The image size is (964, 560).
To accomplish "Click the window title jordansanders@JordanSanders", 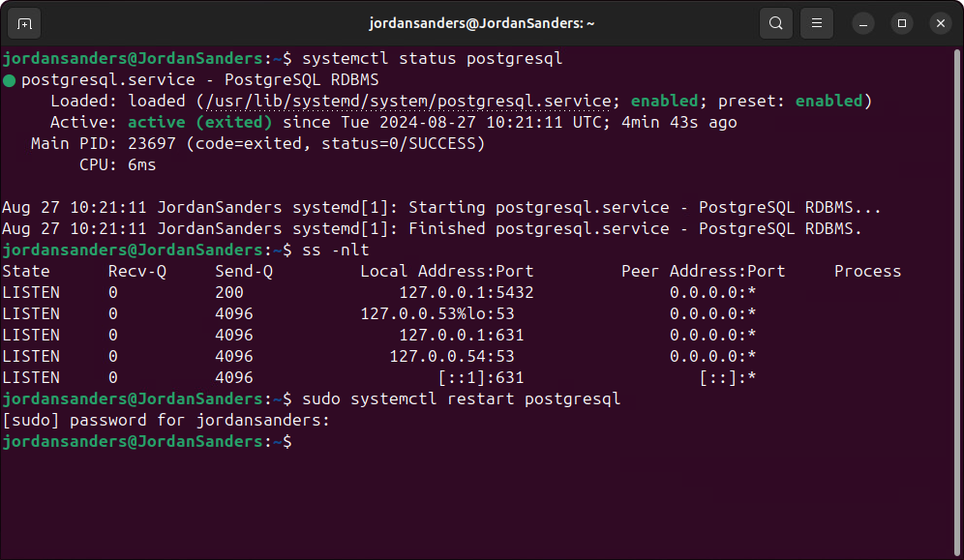I will [481, 22].
